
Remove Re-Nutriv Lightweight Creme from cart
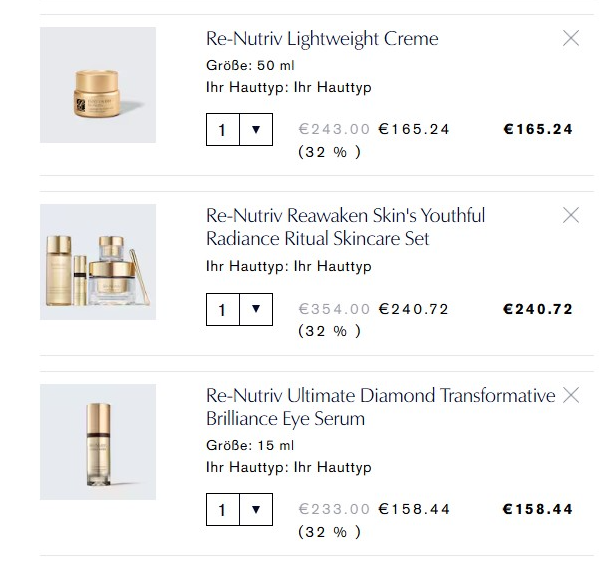(x=571, y=39)
